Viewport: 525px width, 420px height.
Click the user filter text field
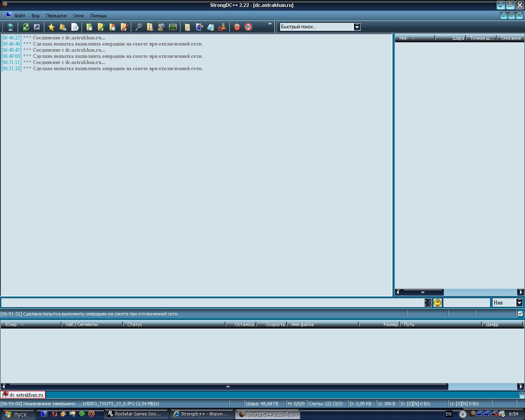point(467,303)
